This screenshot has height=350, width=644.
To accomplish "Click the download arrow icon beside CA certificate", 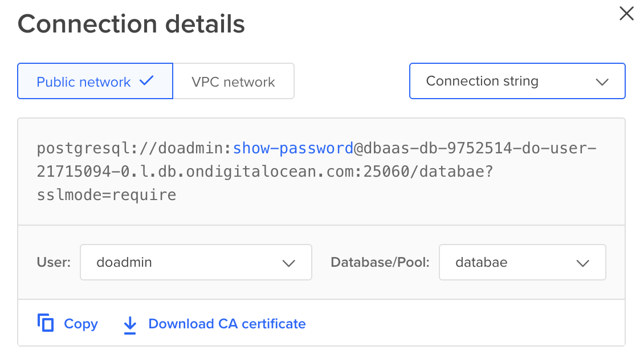I will tap(129, 323).
